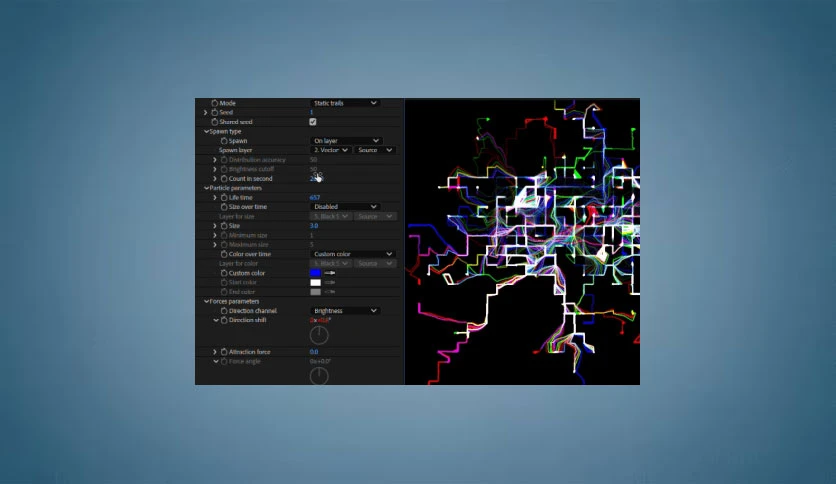Expand the Minimum size property
Viewport: 836px width, 484px height.
[x=215, y=235]
